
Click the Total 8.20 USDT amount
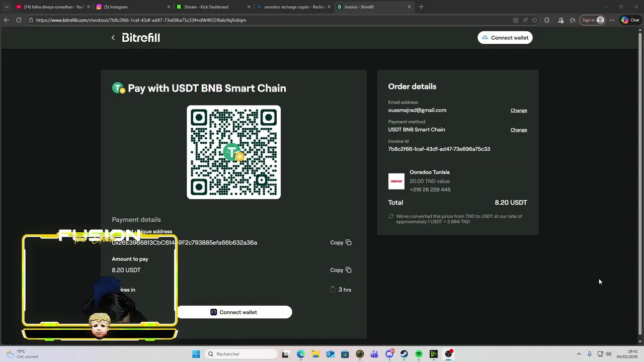click(x=511, y=203)
